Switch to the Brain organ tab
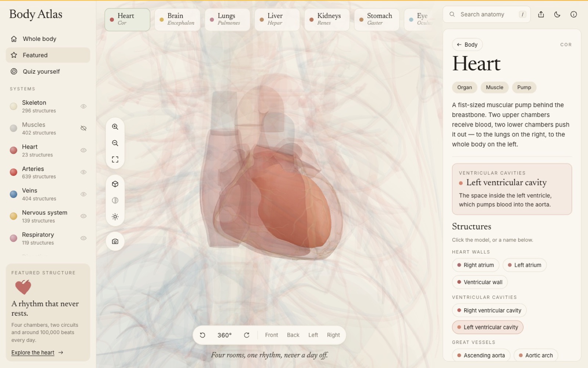588x368 pixels. click(177, 20)
